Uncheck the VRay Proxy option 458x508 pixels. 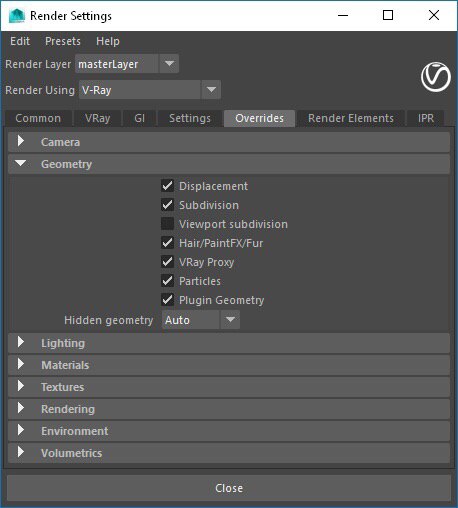(167, 262)
